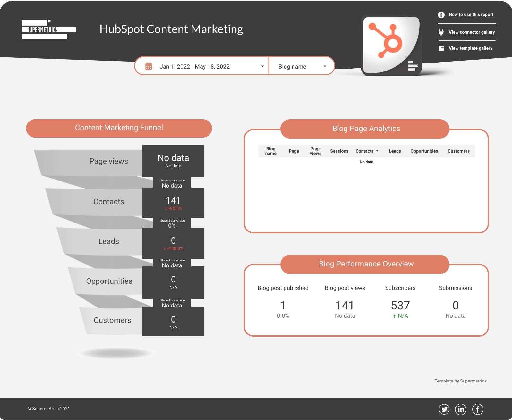The image size is (512, 420).
Task: Click the template gallery grid icon
Action: tap(441, 48)
